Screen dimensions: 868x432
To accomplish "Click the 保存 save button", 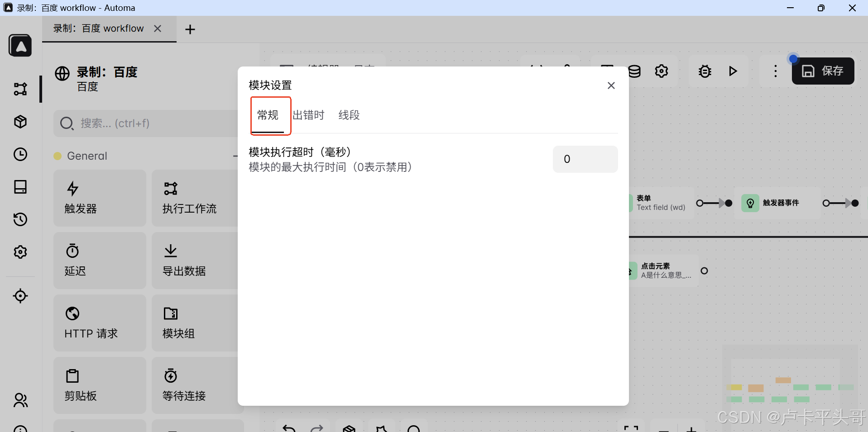I will tap(823, 71).
